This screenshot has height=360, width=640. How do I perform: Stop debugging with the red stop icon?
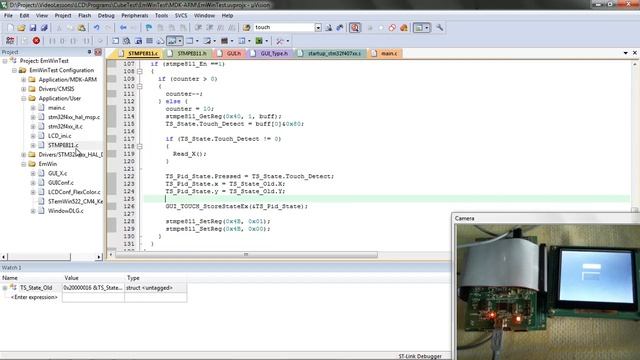pyautogui.click(x=36, y=40)
